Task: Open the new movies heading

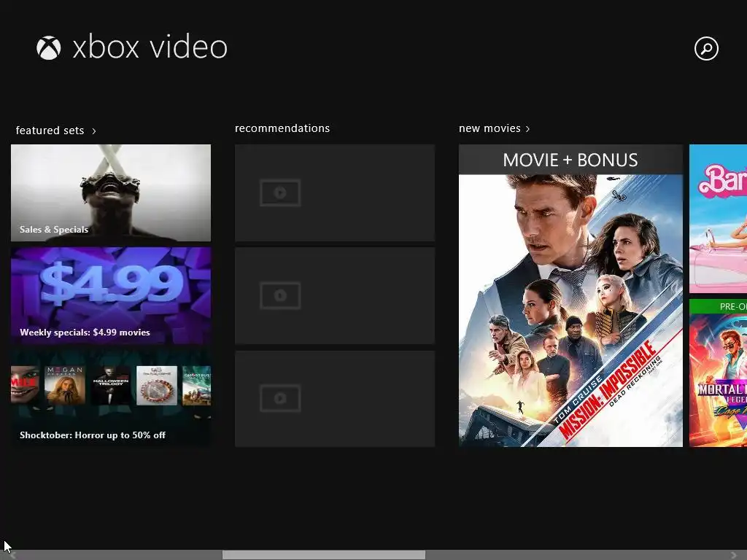Action: [x=489, y=128]
